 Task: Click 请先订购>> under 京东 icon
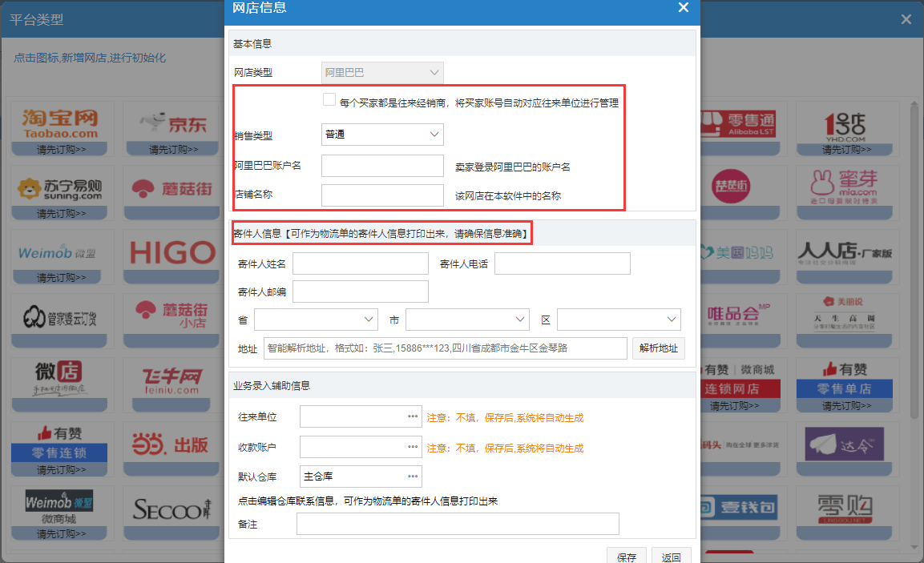(x=173, y=150)
